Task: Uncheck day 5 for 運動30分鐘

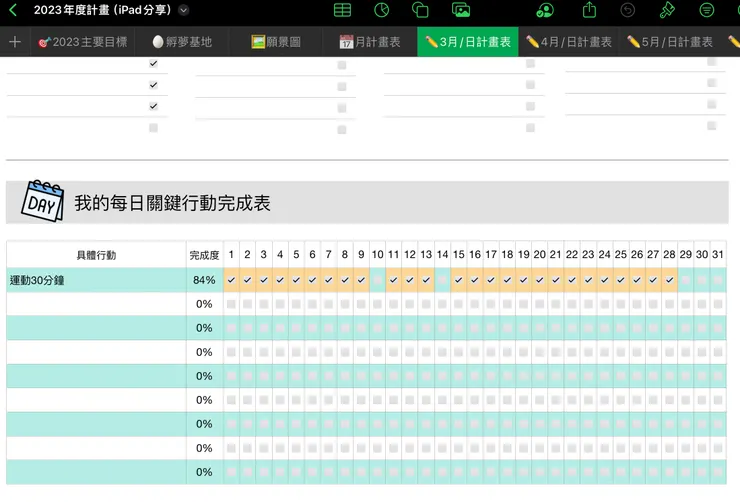Action: pos(296,280)
